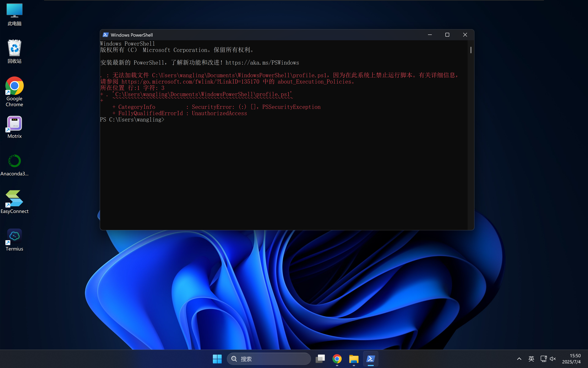Select the 回收站 recycle bin icon
Viewport: 588px width, 368px height.
click(14, 52)
